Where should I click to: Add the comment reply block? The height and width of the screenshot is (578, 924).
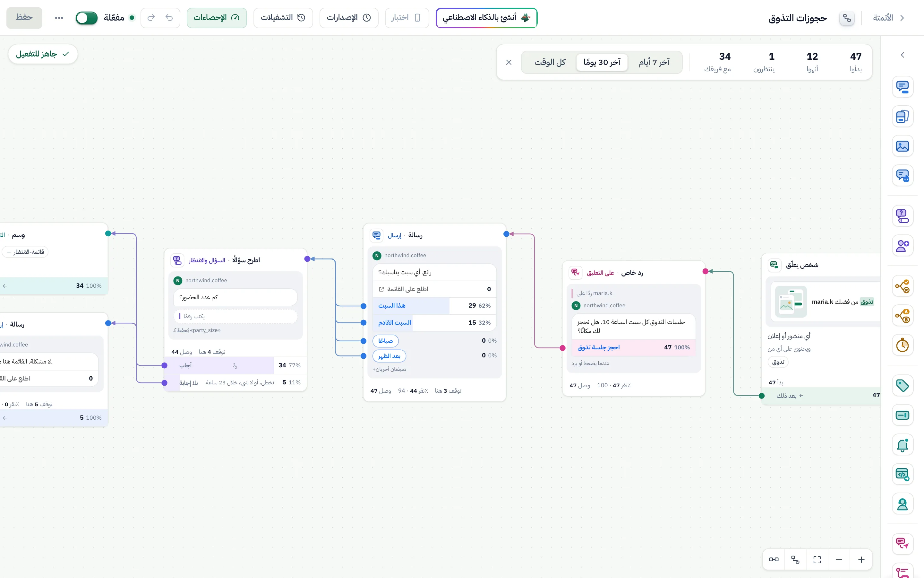coord(902,544)
